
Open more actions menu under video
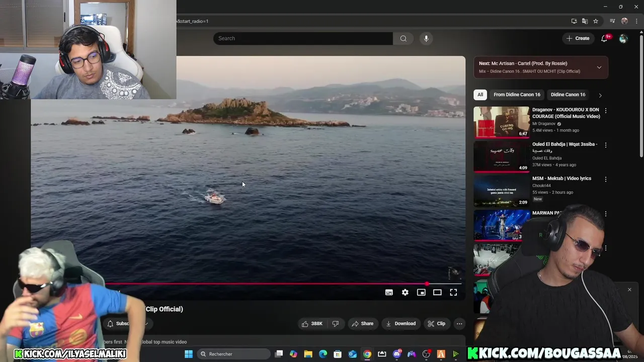pos(459,324)
